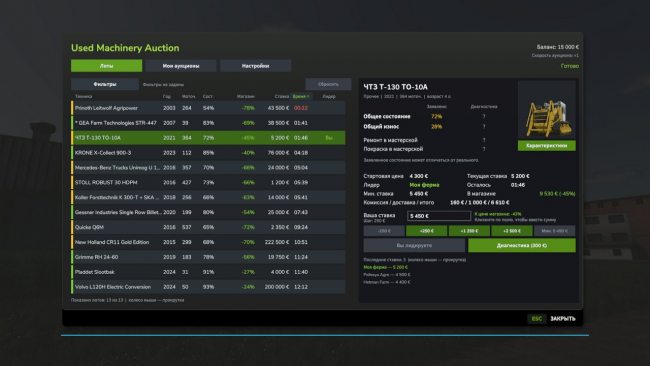Sort list by Техника column header
Screen dimensions: 650x366
pos(84,96)
